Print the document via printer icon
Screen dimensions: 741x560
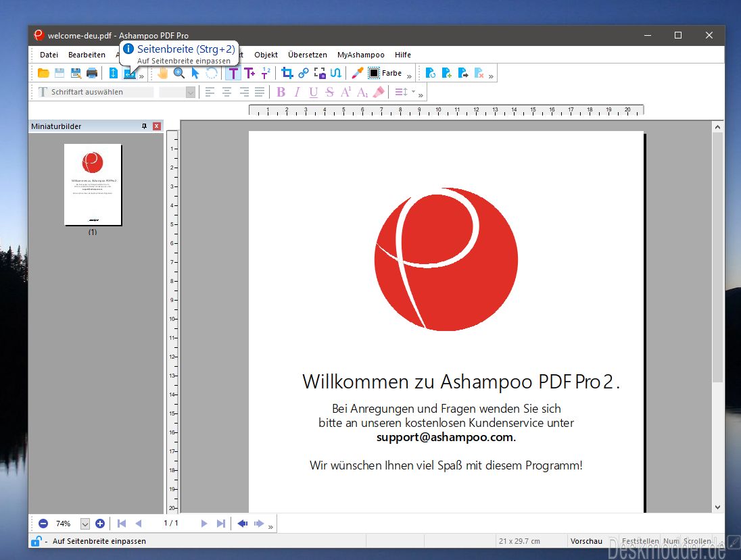(92, 73)
